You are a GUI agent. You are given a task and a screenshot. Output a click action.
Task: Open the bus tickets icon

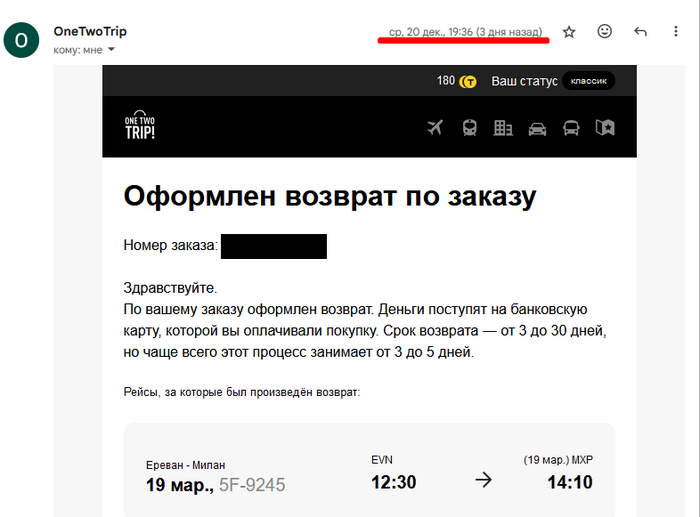pos(571,128)
